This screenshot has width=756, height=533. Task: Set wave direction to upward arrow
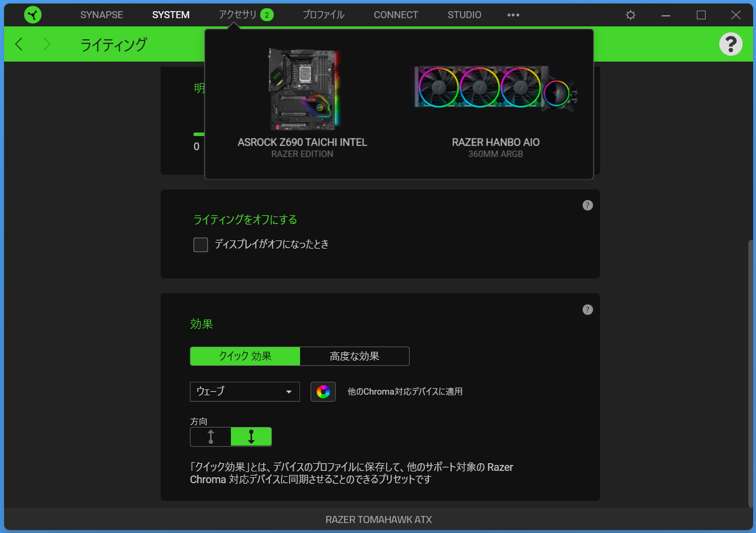point(210,437)
